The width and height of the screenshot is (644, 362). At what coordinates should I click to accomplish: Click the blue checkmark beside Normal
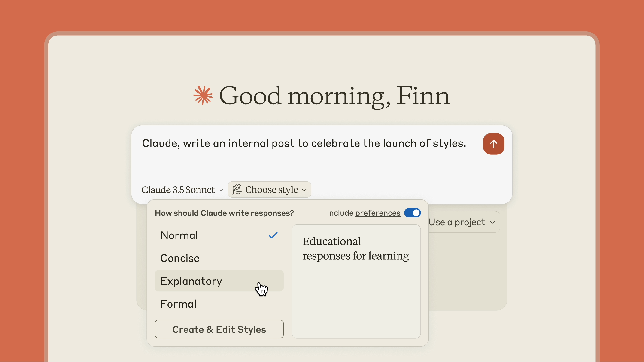point(273,235)
